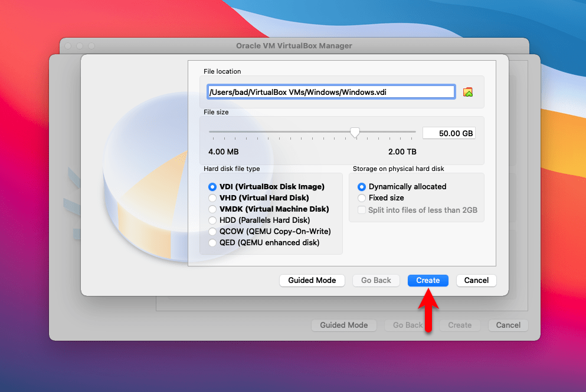Click the Hard disk file type heading
The image size is (586, 392).
click(x=232, y=169)
